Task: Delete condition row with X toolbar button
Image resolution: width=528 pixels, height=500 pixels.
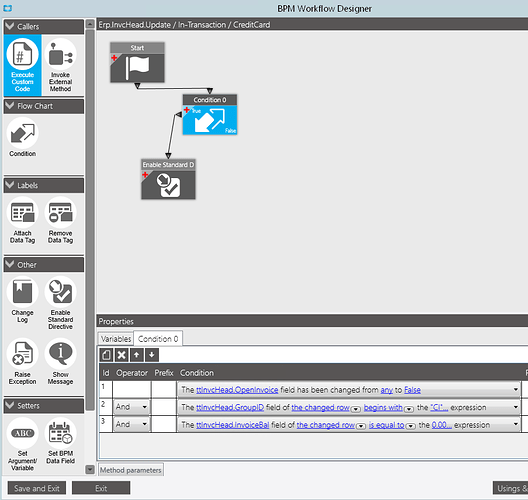Action: click(122, 355)
